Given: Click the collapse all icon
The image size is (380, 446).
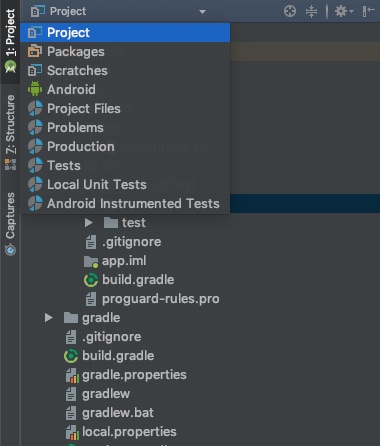Looking at the screenshot, I should coord(311,11).
